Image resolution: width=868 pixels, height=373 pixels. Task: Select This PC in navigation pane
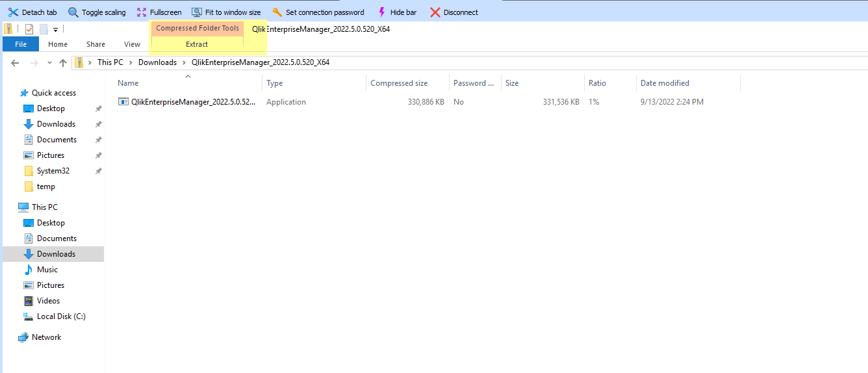click(45, 207)
